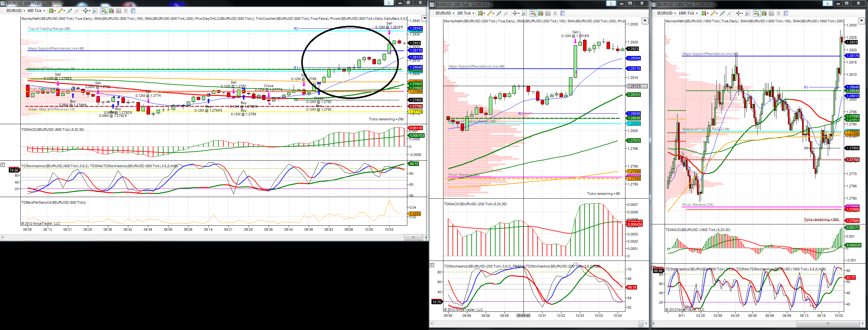868x330 pixels.
Task: Toggle Chart Trader in 1800 Tick window
Action: 757,13
